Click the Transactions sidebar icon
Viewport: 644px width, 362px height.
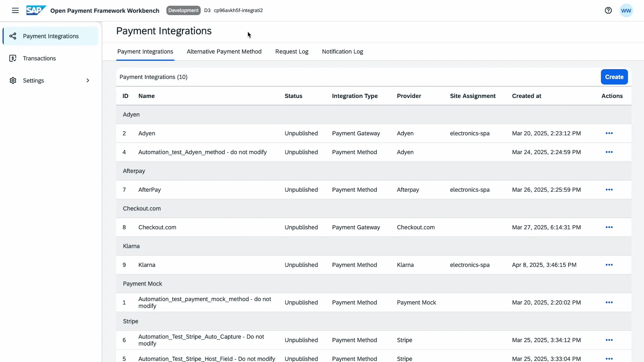(x=13, y=58)
